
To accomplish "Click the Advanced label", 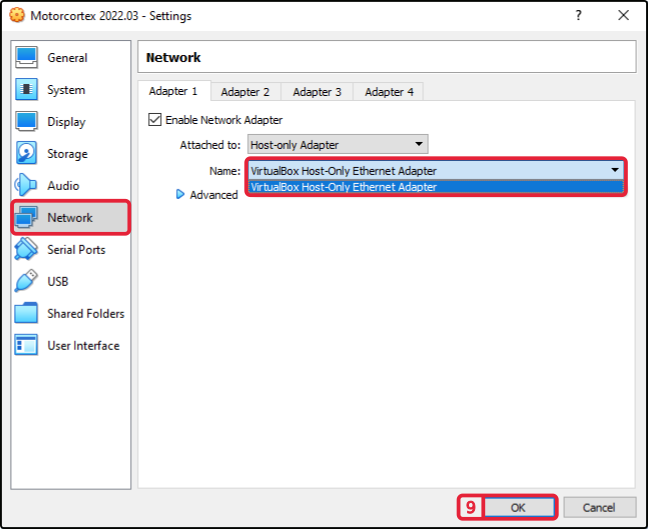I will [214, 195].
